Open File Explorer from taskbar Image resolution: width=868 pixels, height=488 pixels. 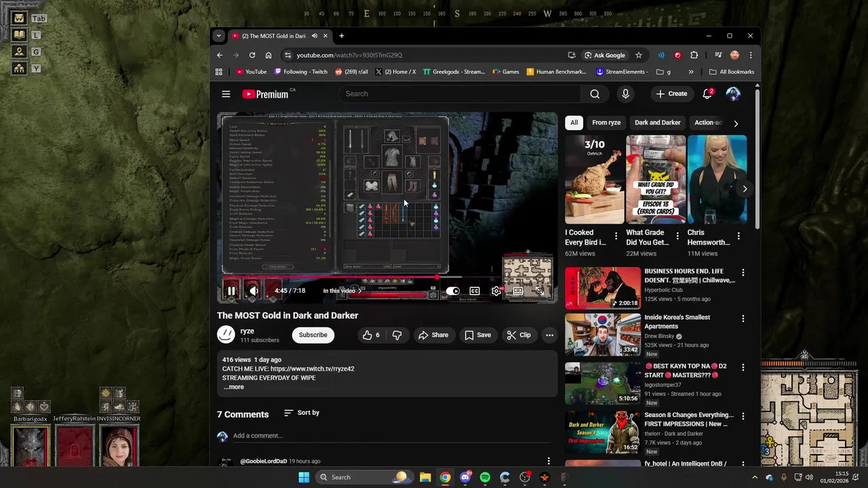coord(425,477)
